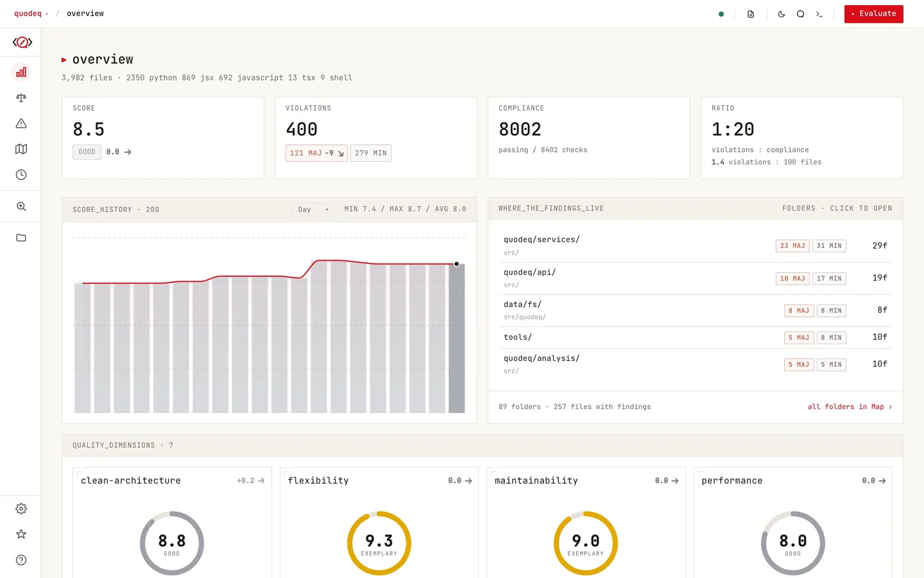Image resolution: width=924 pixels, height=578 pixels.
Task: Click the GOOD score badge
Action: (87, 152)
